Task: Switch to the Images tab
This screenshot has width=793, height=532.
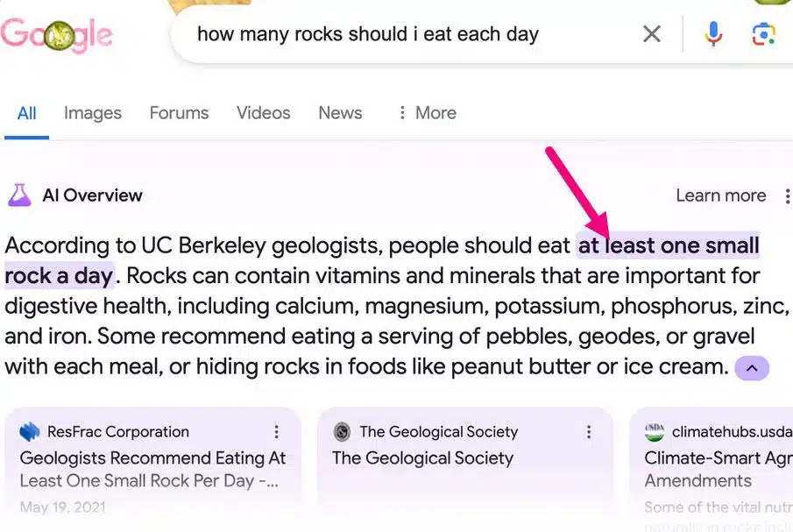Action: click(x=93, y=113)
